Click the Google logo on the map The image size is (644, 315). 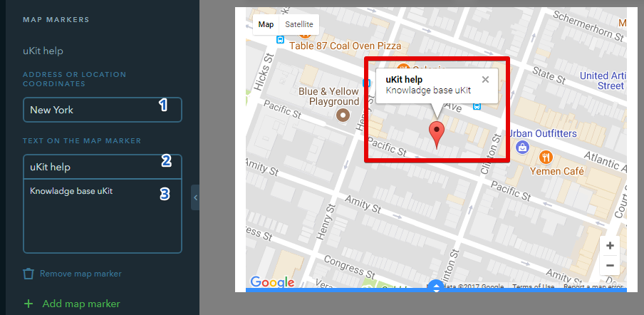pos(272,282)
